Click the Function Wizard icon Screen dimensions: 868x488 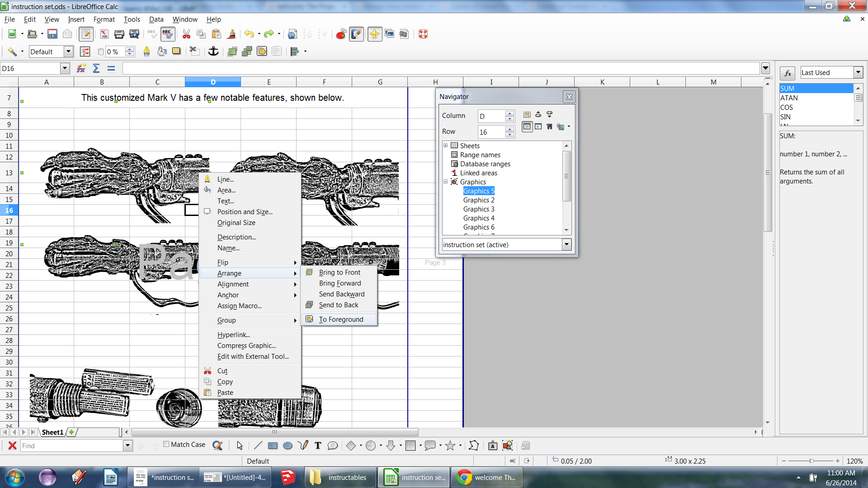click(81, 68)
